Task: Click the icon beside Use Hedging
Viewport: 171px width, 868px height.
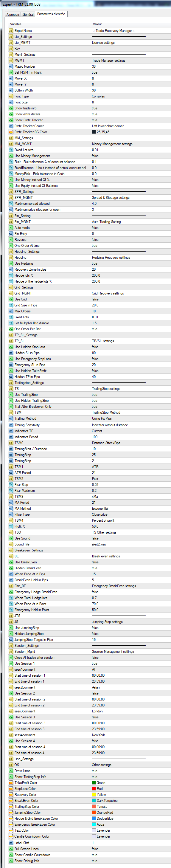Action: point(11,263)
